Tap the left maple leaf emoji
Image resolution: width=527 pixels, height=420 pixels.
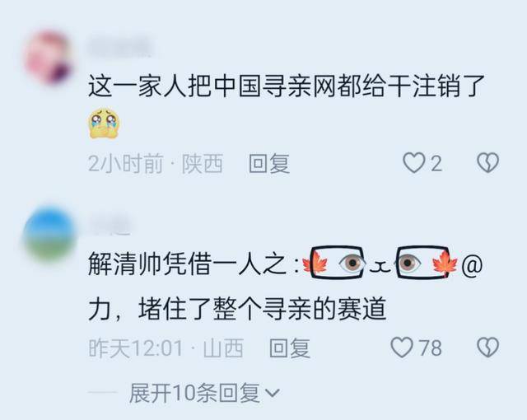point(314,263)
